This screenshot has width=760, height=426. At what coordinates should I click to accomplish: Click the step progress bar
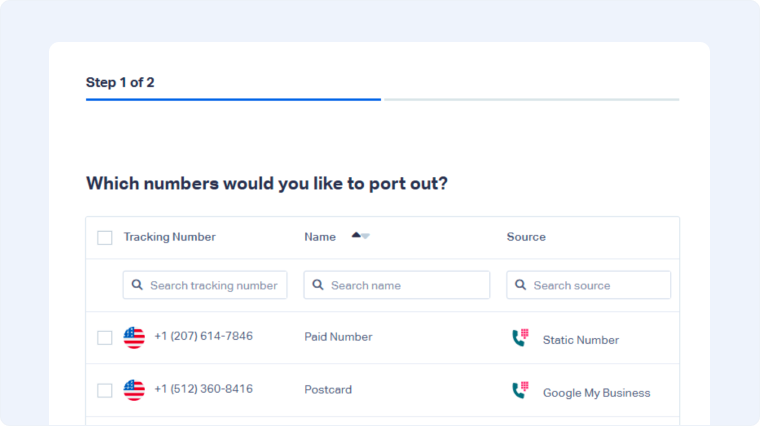click(382, 100)
